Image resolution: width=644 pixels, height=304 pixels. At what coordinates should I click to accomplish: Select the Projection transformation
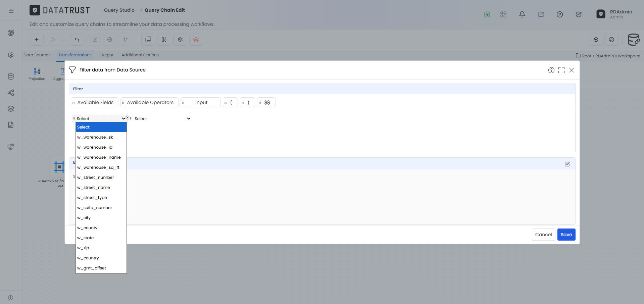[x=37, y=74]
